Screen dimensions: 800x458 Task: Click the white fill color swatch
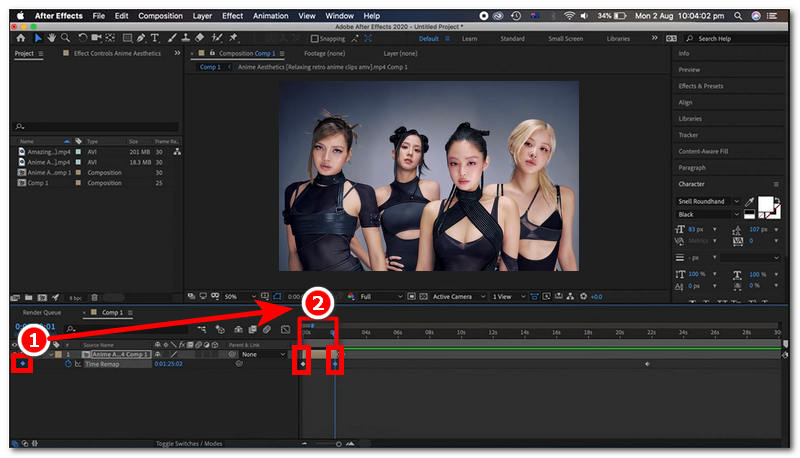tap(766, 203)
